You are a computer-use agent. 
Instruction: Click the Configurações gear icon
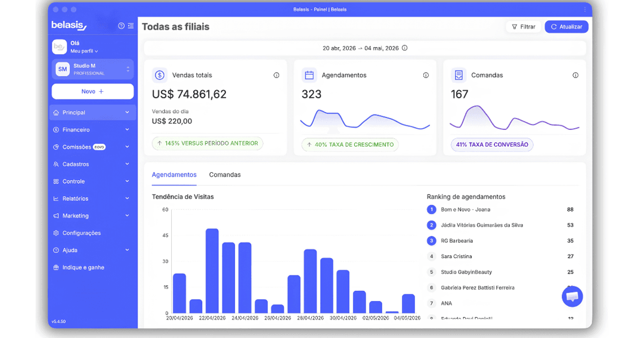tap(56, 233)
